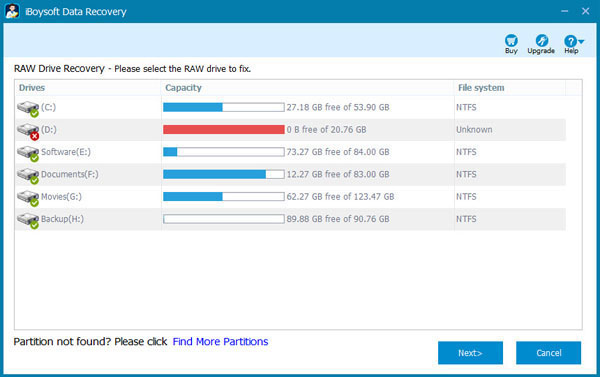Click the Upgrade icon in toolbar

tap(541, 41)
